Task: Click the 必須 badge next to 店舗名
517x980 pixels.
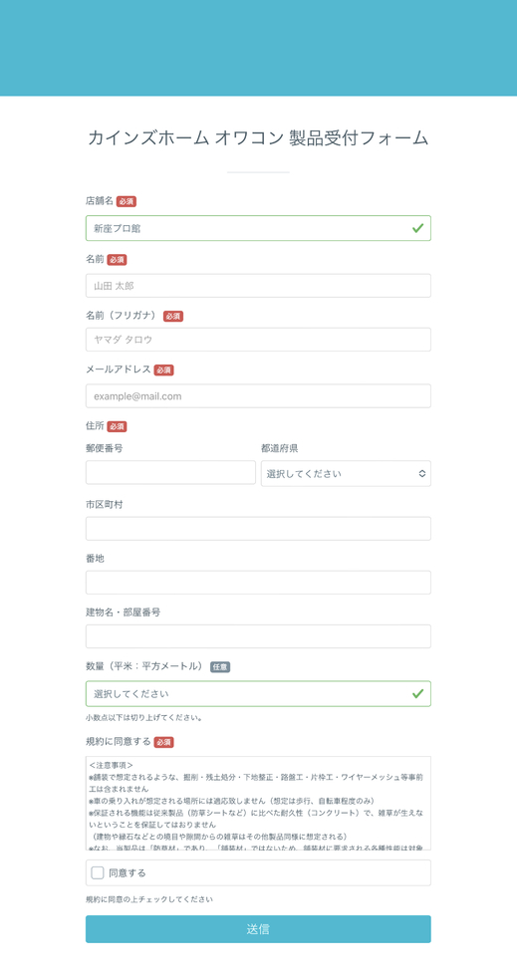Action: coord(127,202)
